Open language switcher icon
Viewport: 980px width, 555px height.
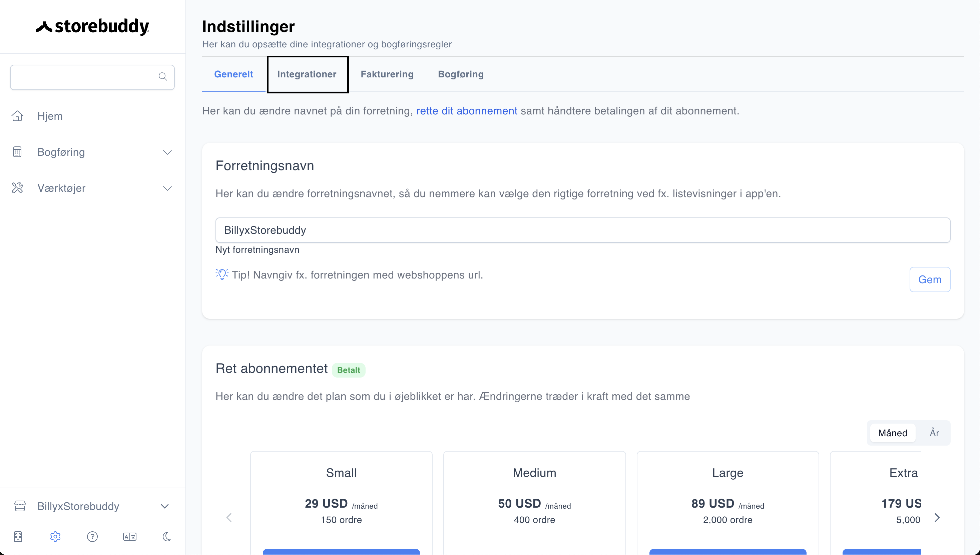130,537
